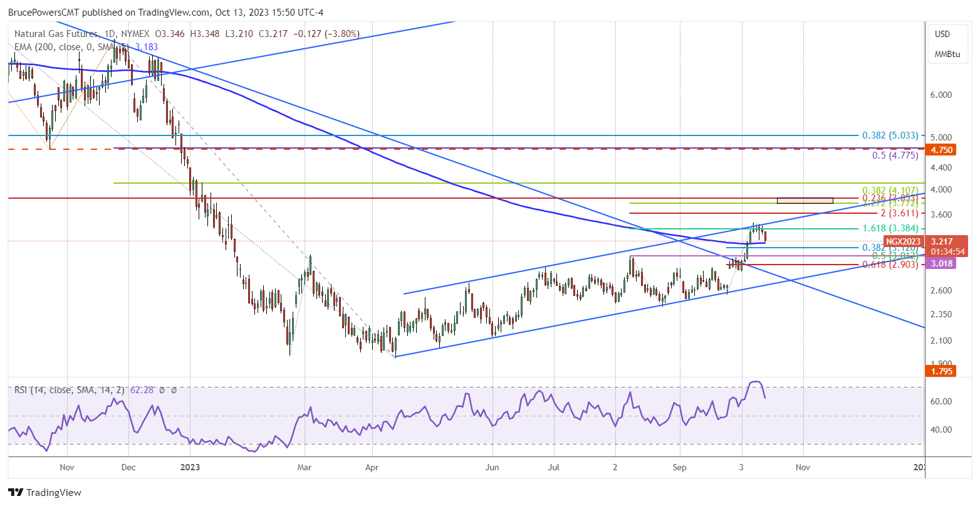
Task: Click the MMBtu unit label
Action: pyautogui.click(x=947, y=55)
